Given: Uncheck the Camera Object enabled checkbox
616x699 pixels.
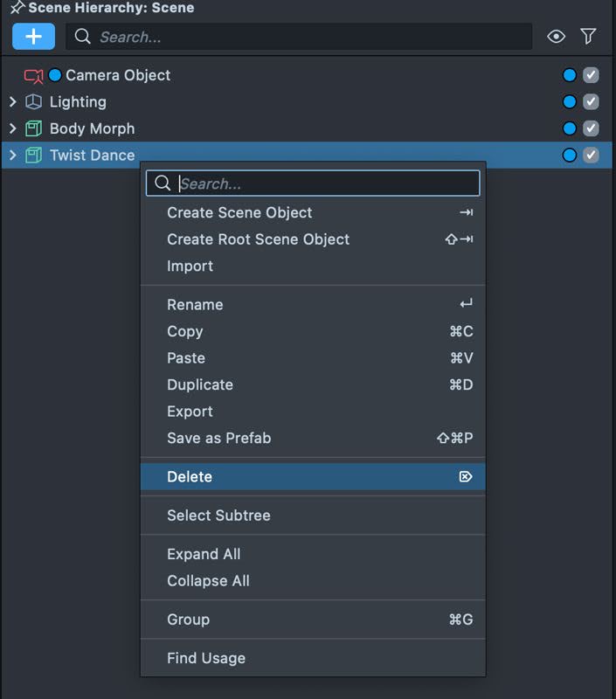Looking at the screenshot, I should 591,76.
